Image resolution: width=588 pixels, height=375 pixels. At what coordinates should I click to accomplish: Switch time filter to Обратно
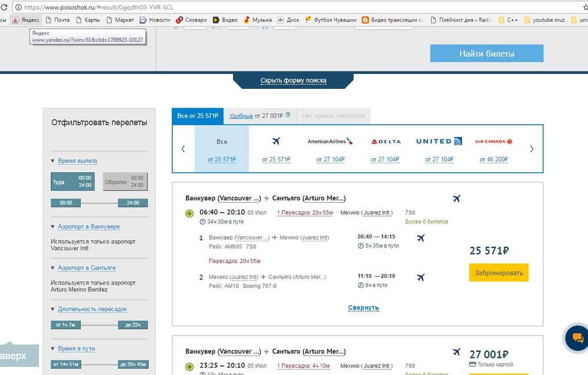click(x=125, y=182)
